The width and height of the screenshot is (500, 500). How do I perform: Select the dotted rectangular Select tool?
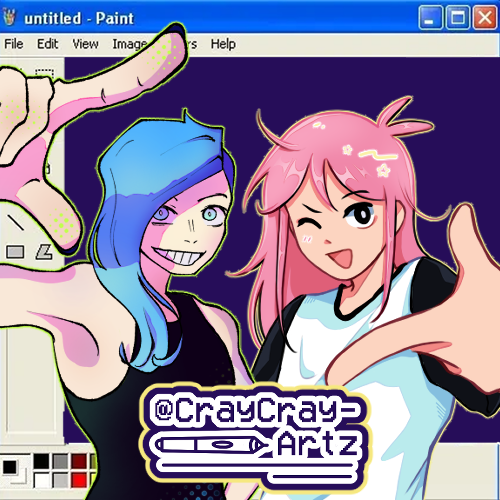(x=45, y=74)
